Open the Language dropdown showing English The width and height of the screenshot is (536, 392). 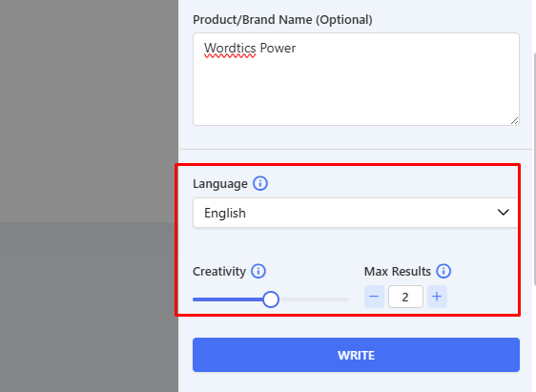tap(356, 213)
